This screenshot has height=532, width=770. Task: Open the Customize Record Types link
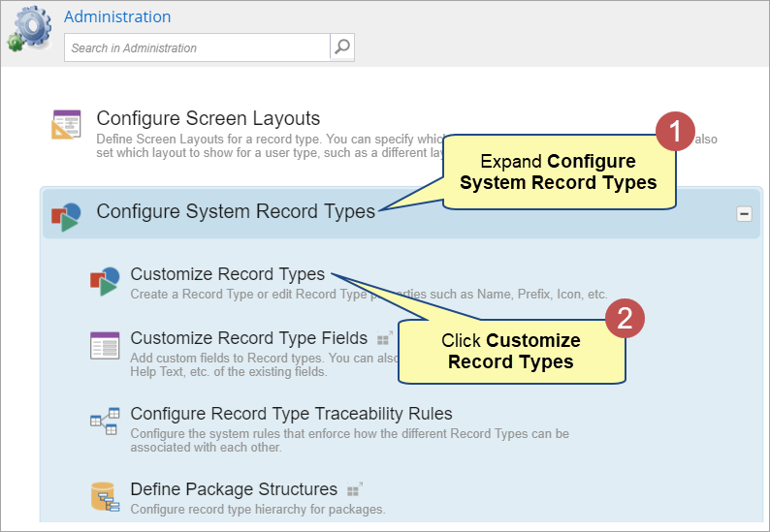point(227,274)
